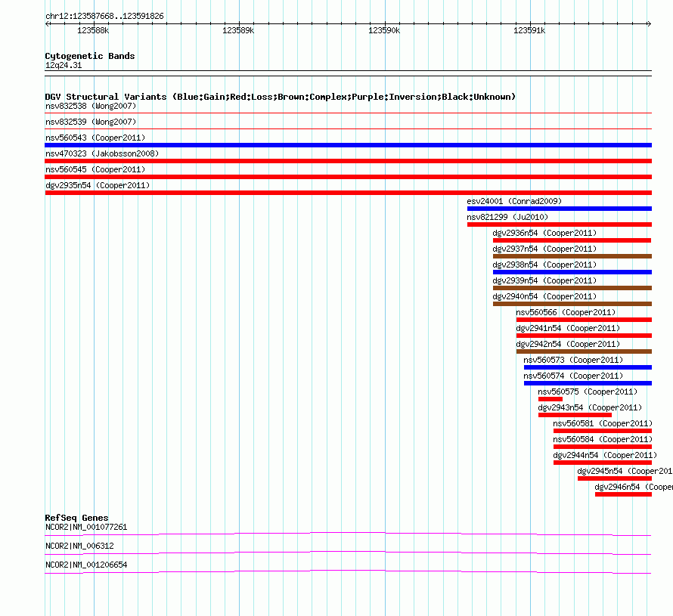Open the nsv560573 (Cooper2011) label

pos(573,360)
